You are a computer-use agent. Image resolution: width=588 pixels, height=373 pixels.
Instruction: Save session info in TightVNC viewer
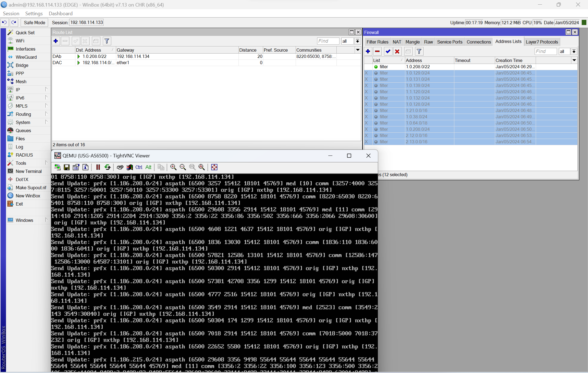tap(67, 167)
